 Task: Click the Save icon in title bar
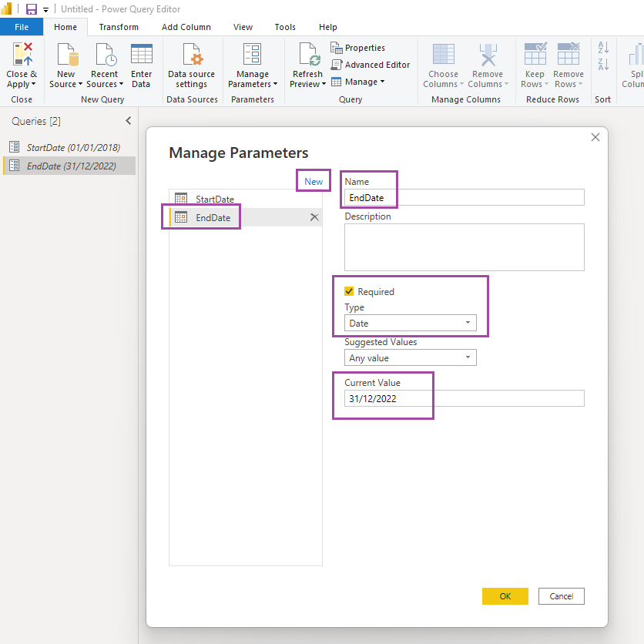[32, 9]
